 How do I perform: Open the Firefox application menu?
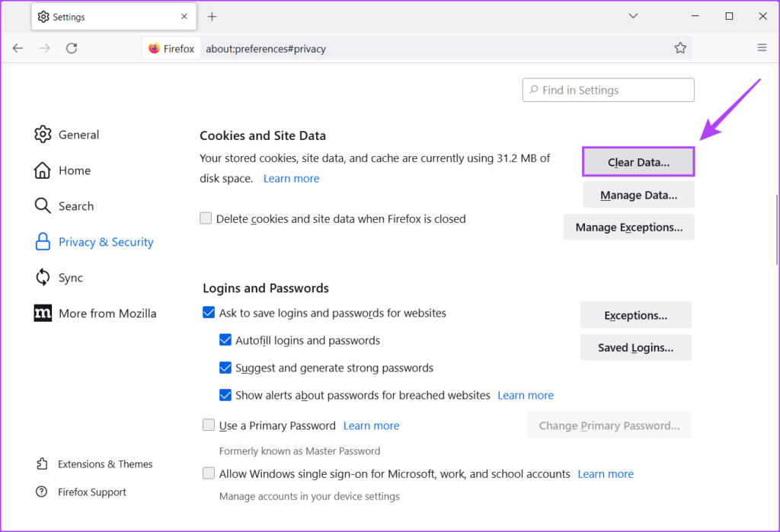(762, 47)
